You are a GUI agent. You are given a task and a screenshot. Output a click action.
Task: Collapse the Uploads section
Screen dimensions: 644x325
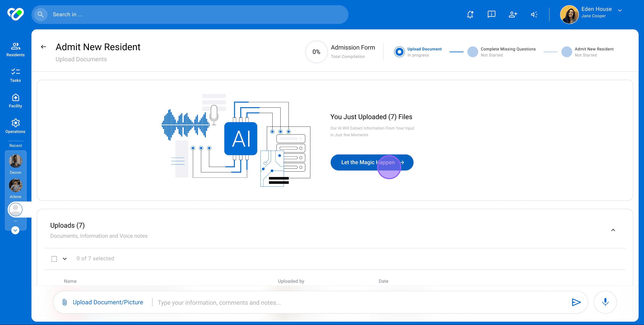pos(613,230)
